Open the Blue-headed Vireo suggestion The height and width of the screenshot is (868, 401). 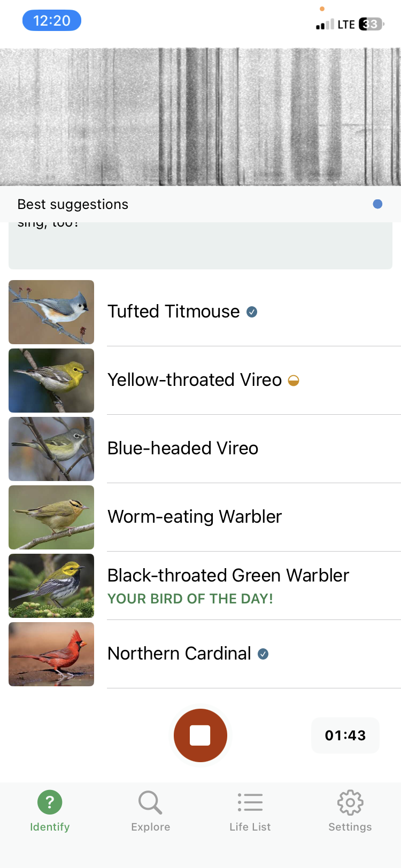183,448
